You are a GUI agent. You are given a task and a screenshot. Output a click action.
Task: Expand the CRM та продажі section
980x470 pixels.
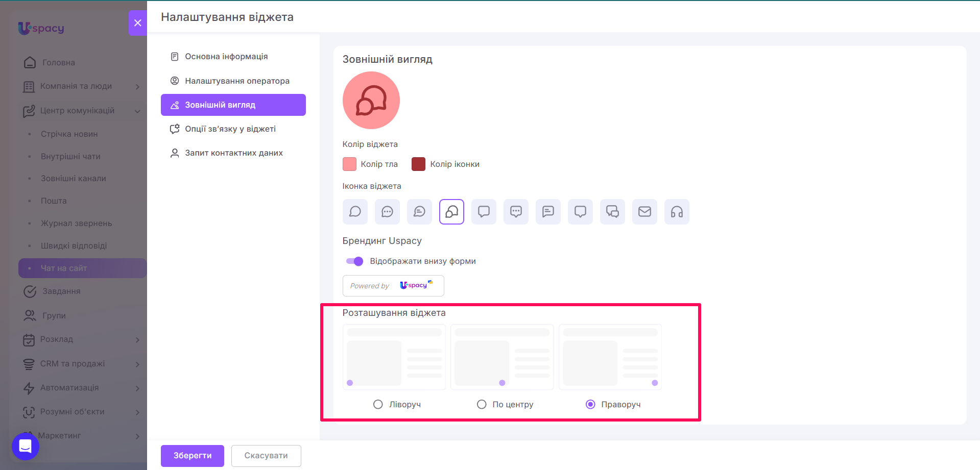coord(82,363)
